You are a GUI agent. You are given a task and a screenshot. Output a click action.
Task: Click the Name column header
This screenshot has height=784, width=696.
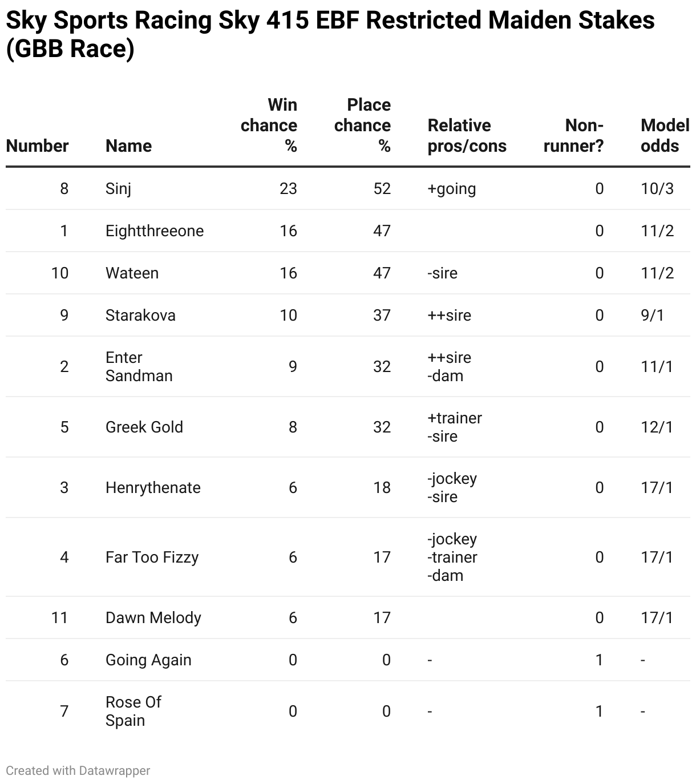128,146
